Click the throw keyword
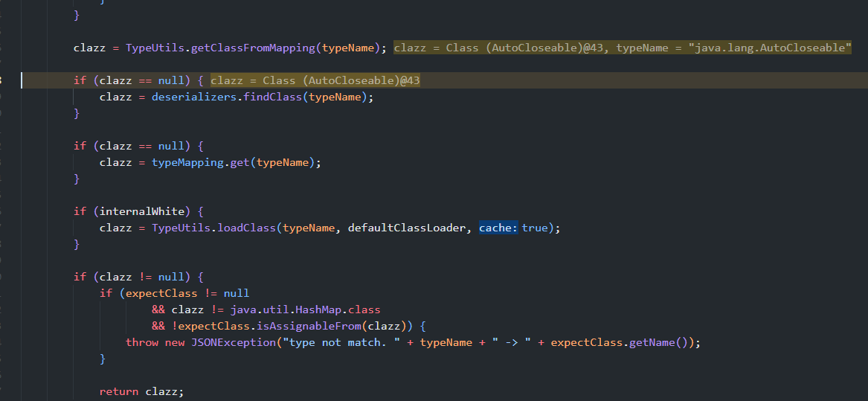This screenshot has height=401, width=868. pyautogui.click(x=141, y=342)
